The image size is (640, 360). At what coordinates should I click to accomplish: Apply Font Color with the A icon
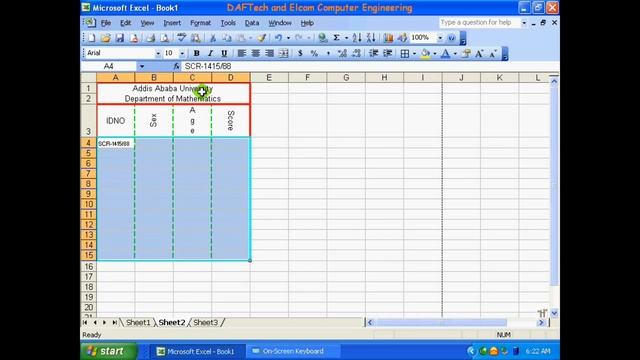446,53
